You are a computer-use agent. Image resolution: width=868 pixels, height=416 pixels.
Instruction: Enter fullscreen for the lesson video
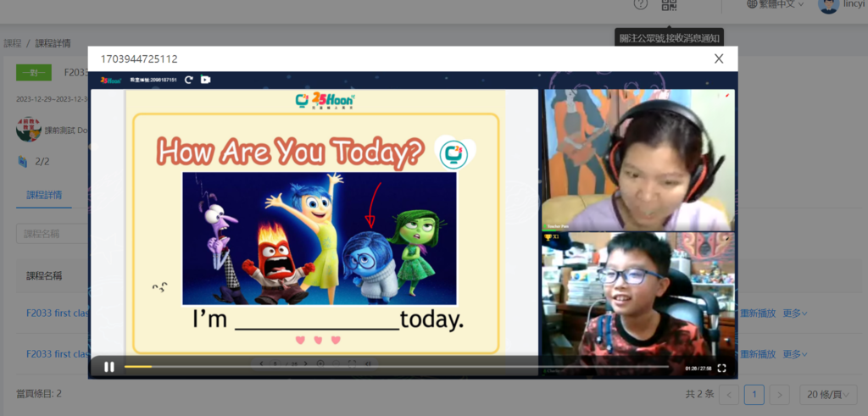click(x=721, y=368)
